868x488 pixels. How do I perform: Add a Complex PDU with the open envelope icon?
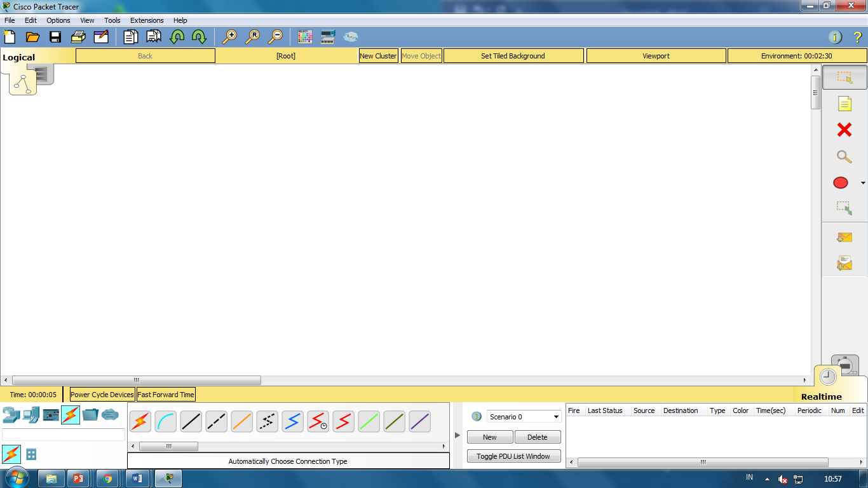point(844,262)
